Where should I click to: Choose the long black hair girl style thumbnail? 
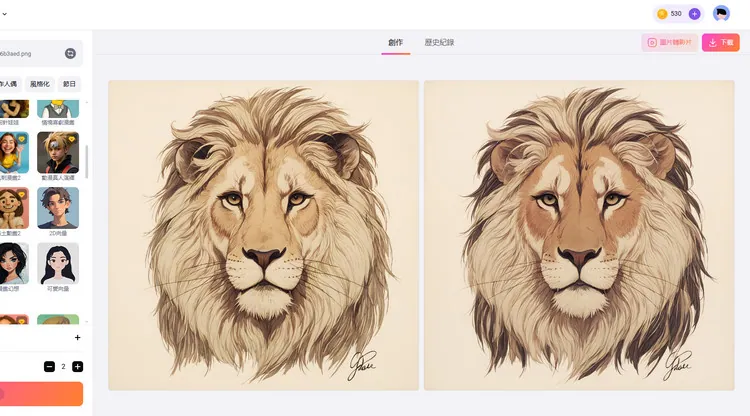tap(58, 263)
